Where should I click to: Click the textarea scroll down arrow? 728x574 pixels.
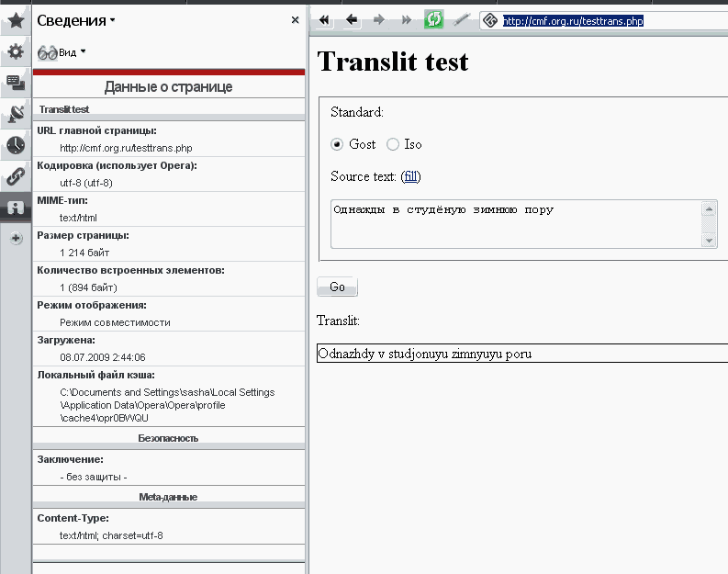[x=709, y=241]
